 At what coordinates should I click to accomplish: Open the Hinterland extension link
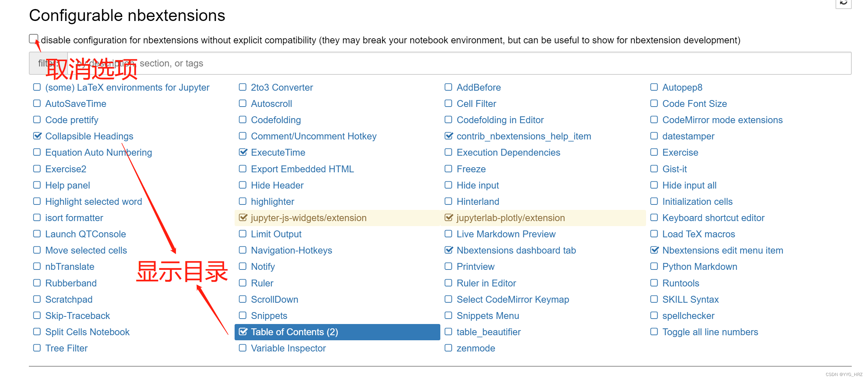click(478, 202)
